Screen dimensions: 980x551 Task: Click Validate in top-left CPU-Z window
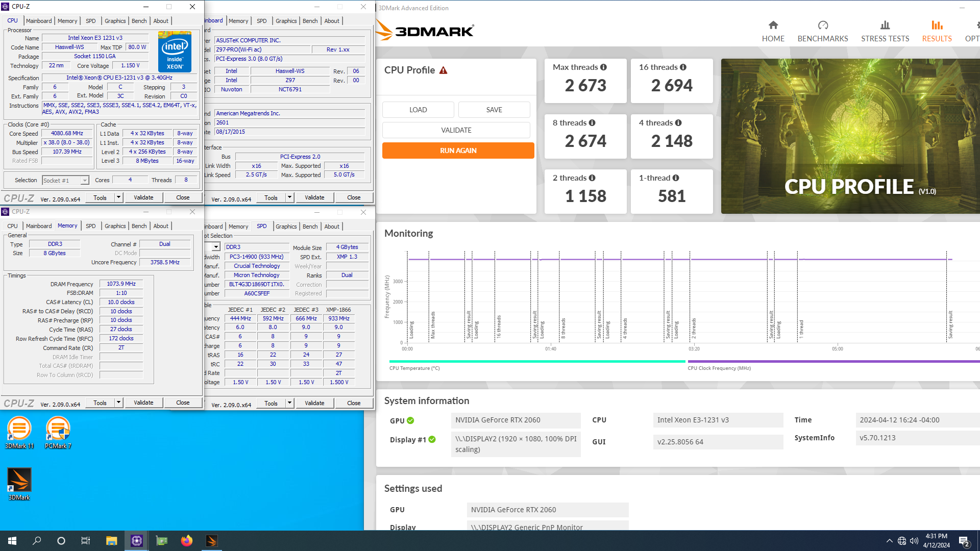[143, 197]
